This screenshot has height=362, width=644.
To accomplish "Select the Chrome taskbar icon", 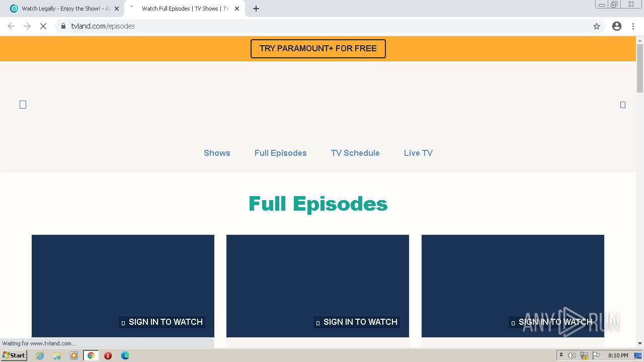I will (91, 355).
